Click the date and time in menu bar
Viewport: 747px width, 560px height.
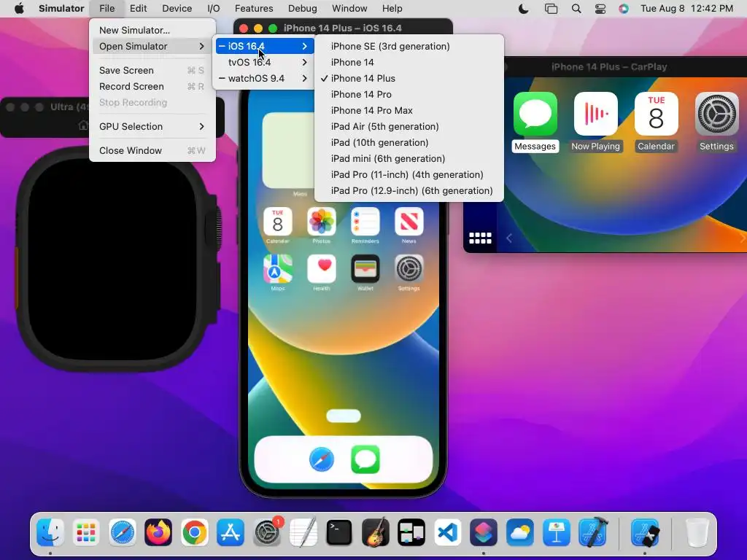click(686, 9)
